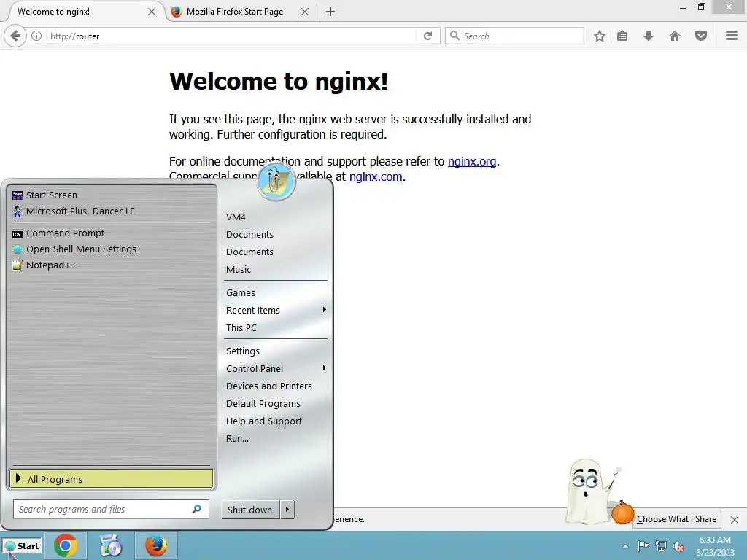Open the Pocket icon in toolbar
747x560 pixels.
pos(701,36)
